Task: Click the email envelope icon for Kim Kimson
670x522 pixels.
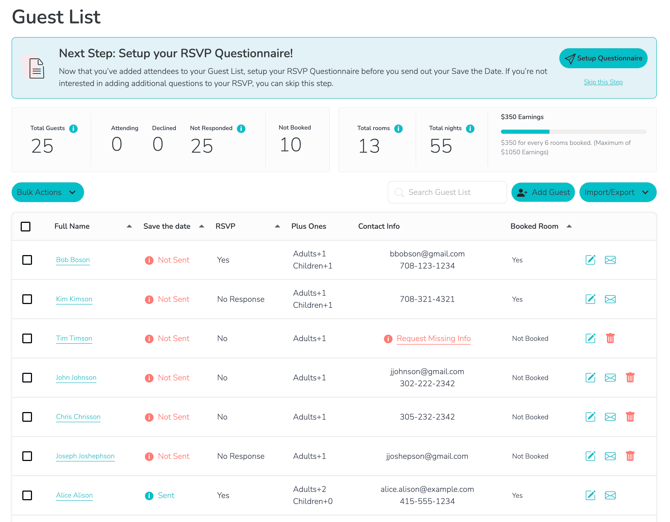Action: click(x=610, y=299)
